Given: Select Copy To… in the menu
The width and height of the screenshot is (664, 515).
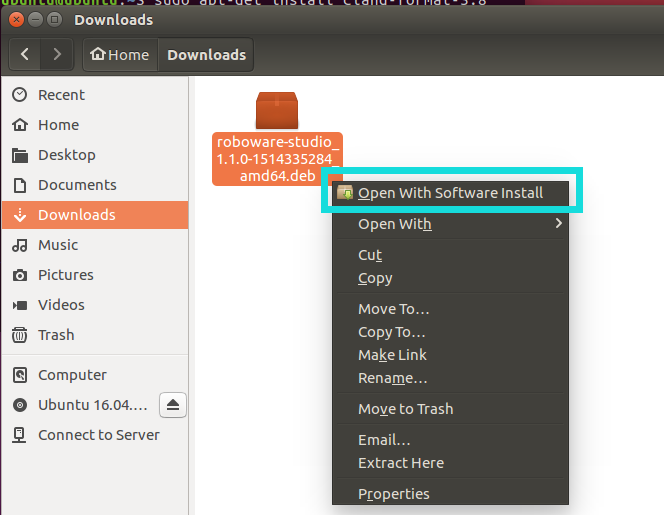Looking at the screenshot, I should pyautogui.click(x=451, y=332).
